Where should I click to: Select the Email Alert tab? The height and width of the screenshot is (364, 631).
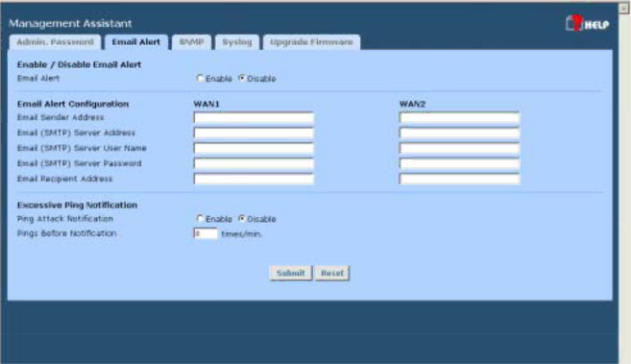tap(136, 42)
